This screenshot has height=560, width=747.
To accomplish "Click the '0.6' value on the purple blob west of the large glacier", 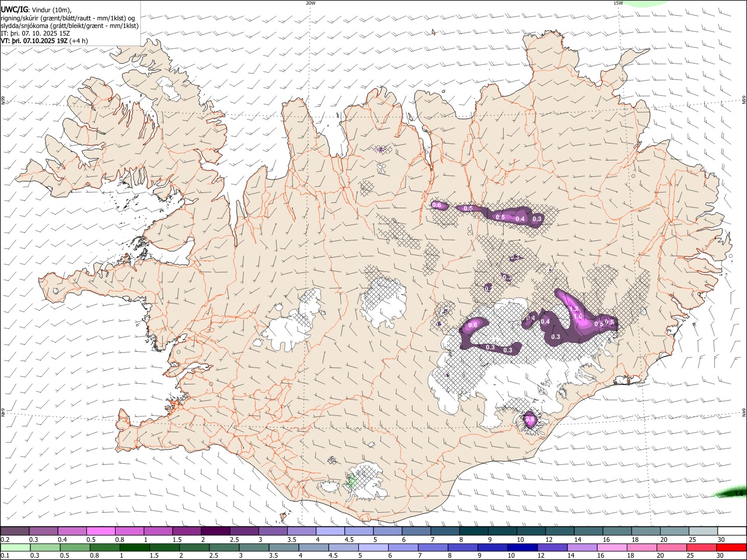I will coord(473,325).
